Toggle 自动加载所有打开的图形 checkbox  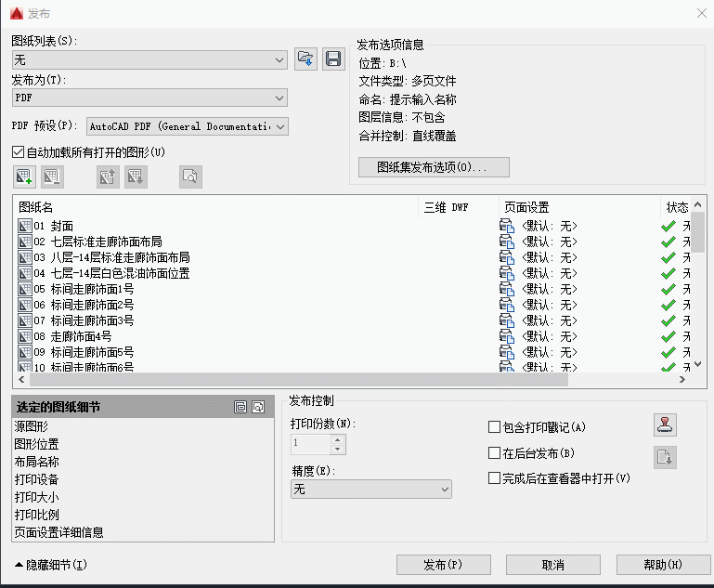[19, 152]
